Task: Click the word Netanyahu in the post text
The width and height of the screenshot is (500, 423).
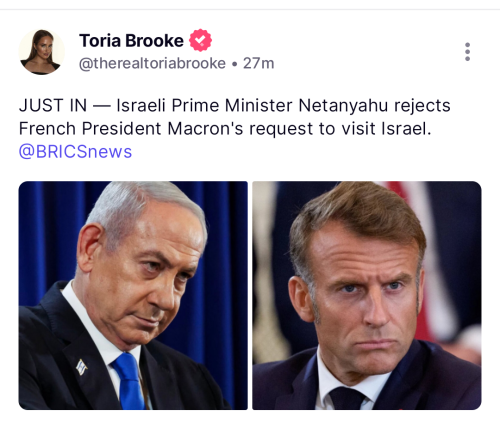Action: point(343,106)
